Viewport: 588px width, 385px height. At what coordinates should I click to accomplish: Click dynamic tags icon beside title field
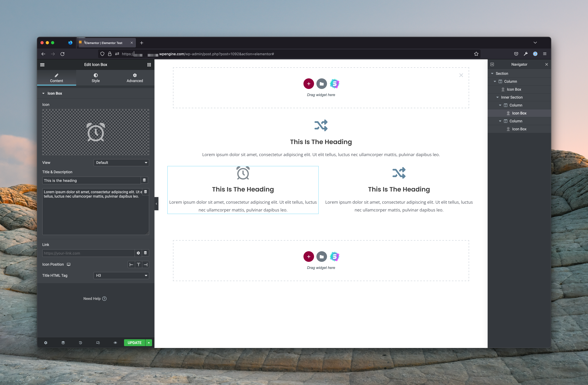point(144,180)
